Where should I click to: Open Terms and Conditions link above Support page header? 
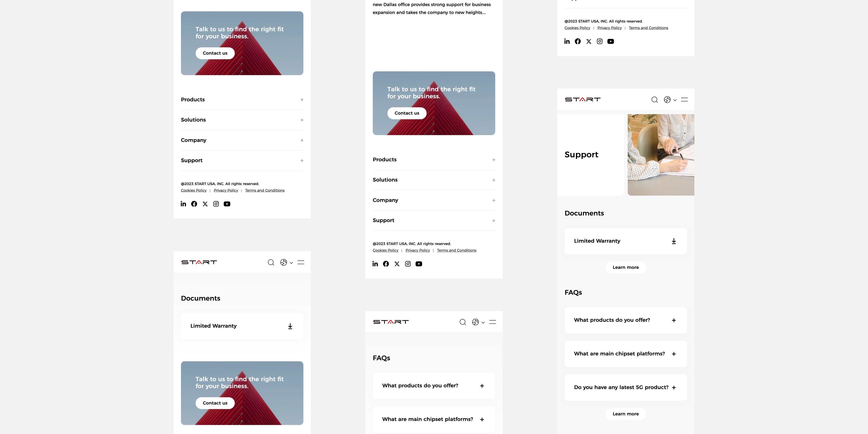click(648, 28)
